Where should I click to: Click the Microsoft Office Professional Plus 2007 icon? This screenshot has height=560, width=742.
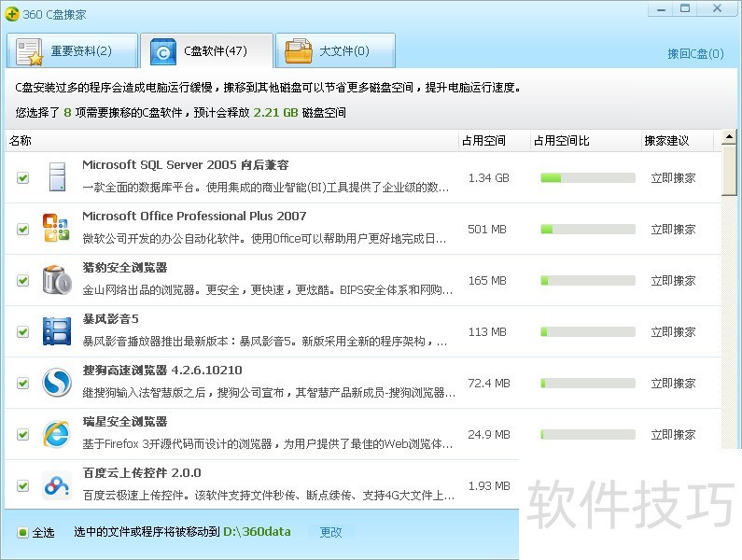(x=56, y=229)
